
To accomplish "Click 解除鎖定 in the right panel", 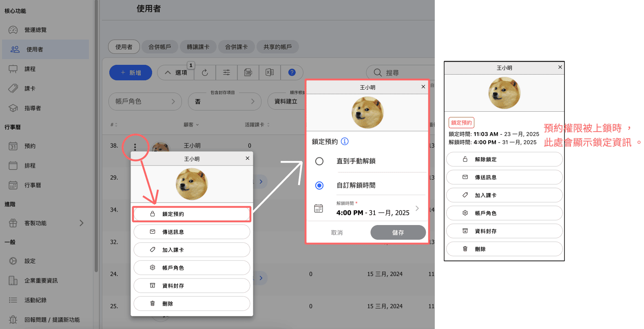I will [504, 159].
